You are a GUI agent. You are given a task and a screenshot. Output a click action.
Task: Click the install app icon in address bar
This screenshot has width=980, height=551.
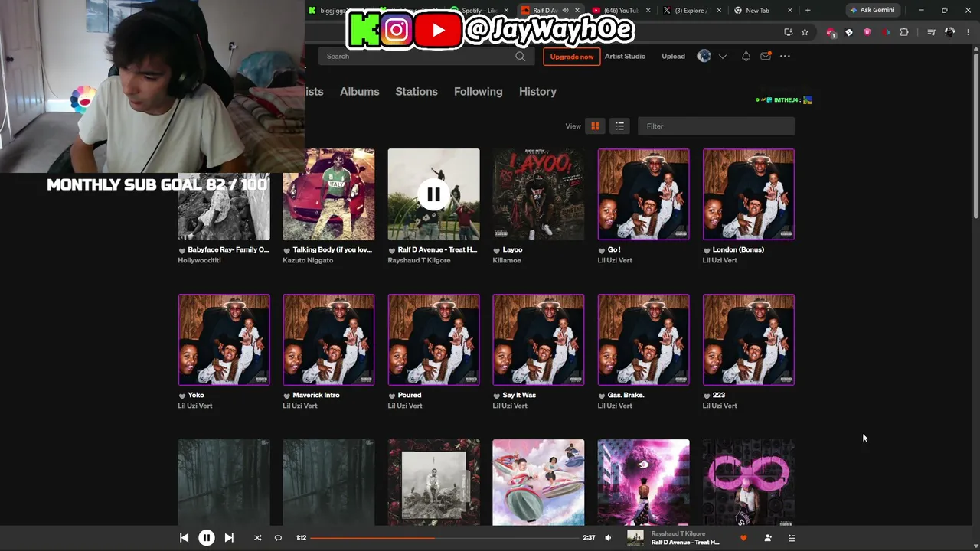[x=788, y=32]
